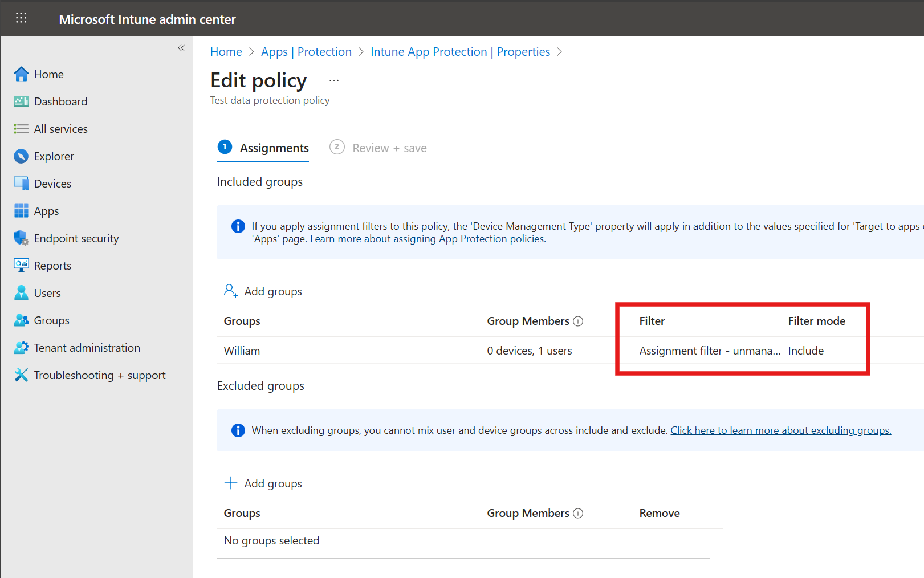Screen dimensions: 924x578
Task: Click the Apps grid icon
Action: tap(21, 211)
